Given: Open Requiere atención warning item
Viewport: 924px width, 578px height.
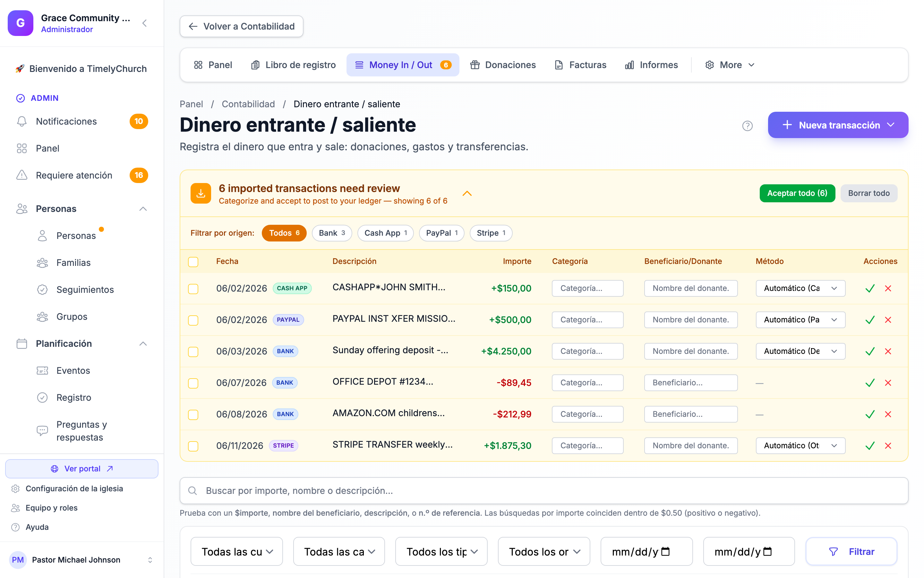Looking at the screenshot, I should click(82, 175).
